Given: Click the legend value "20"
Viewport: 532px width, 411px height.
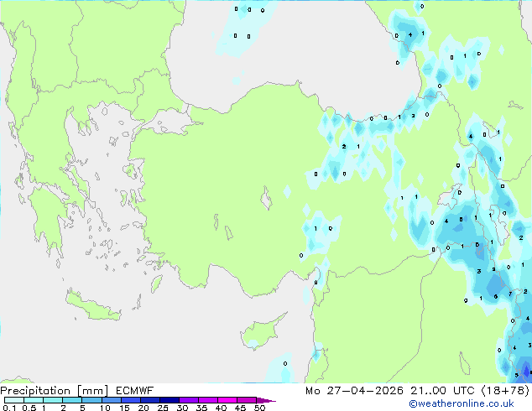Looking at the screenshot, I should [x=143, y=408].
